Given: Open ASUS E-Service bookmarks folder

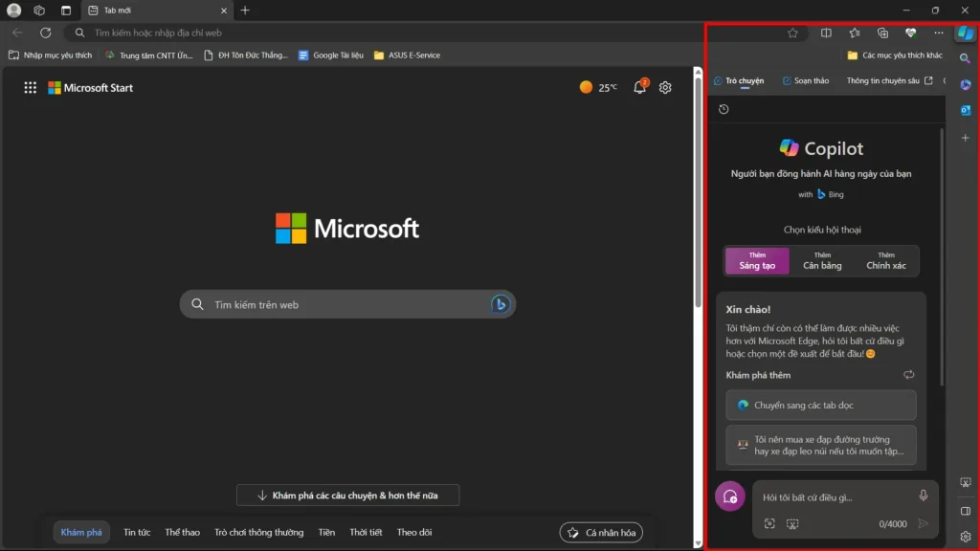Looking at the screenshot, I should (407, 55).
